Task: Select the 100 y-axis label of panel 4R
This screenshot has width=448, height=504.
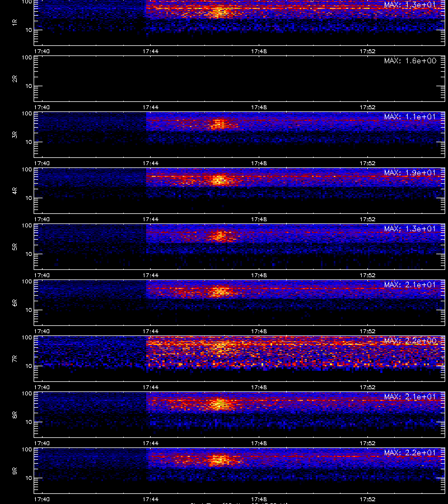Action: point(27,169)
